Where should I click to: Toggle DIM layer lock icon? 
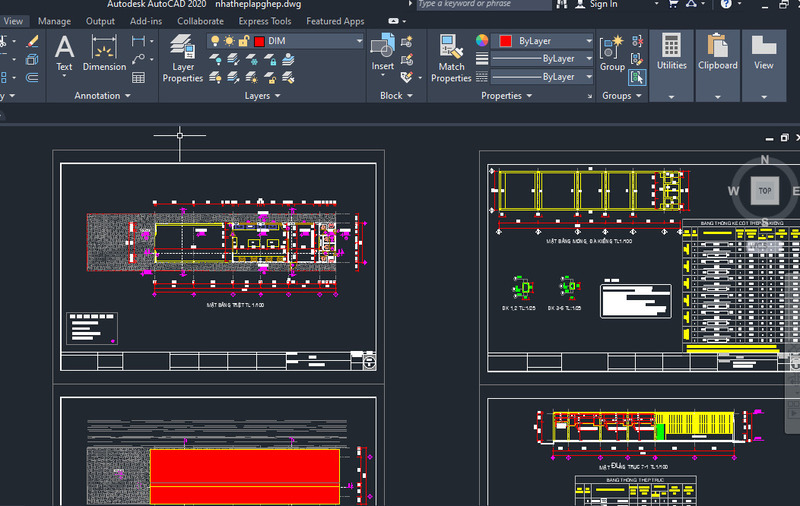244,41
